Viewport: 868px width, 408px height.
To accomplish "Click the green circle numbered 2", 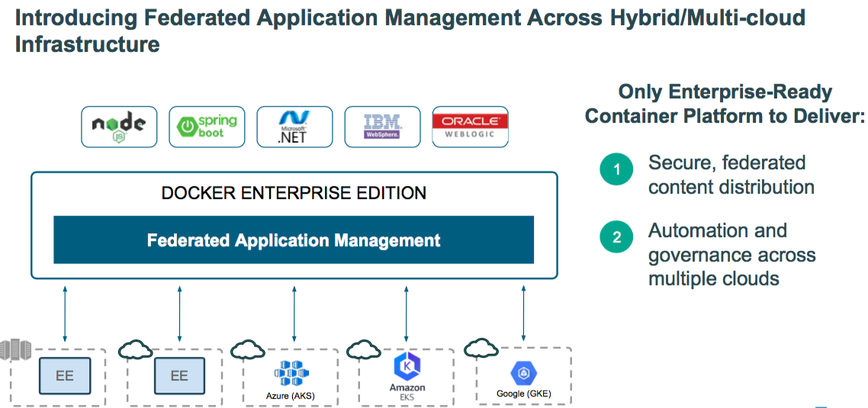I will 616,238.
